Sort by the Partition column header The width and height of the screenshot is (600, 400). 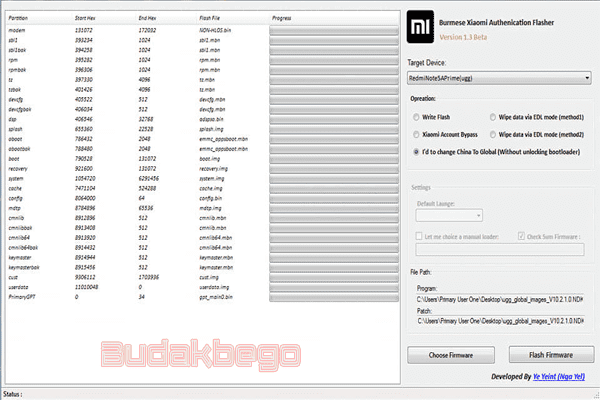click(x=18, y=18)
